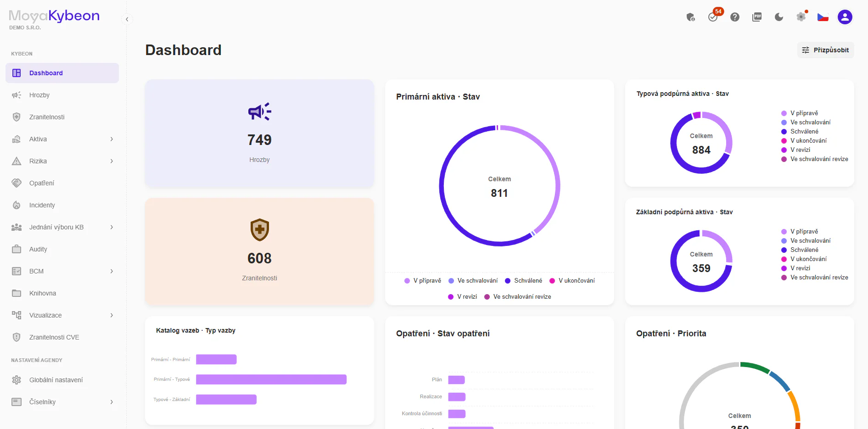Click the Typové - Základní bar
This screenshot has height=429, width=868.
pos(226,400)
